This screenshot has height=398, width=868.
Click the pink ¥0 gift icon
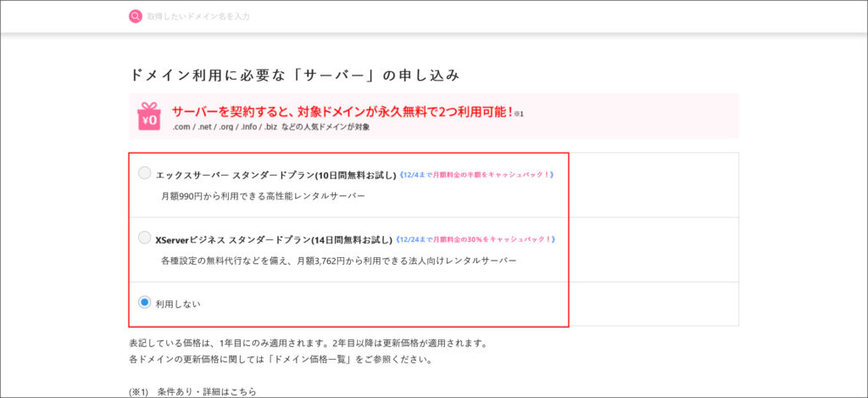coord(149,116)
